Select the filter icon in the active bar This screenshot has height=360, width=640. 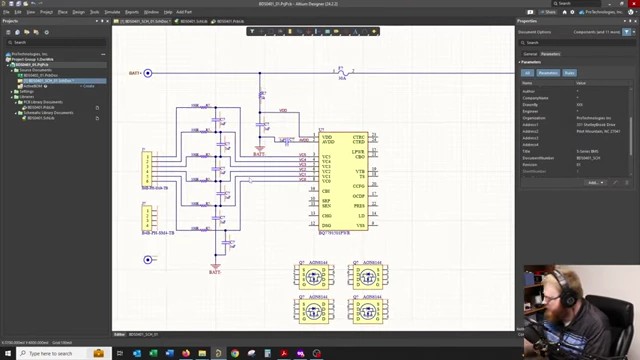[x=252, y=31]
